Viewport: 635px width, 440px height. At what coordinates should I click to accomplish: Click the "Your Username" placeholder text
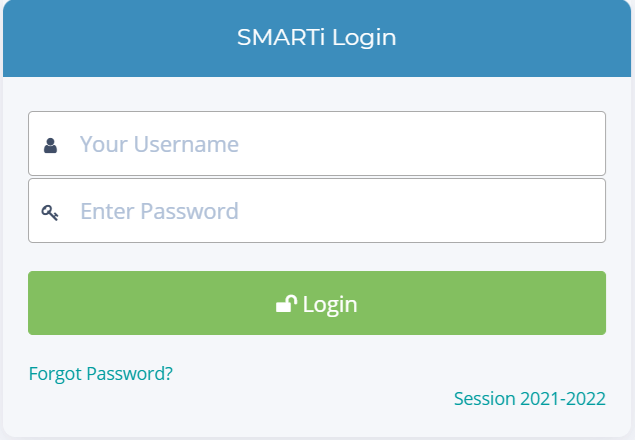(x=159, y=144)
